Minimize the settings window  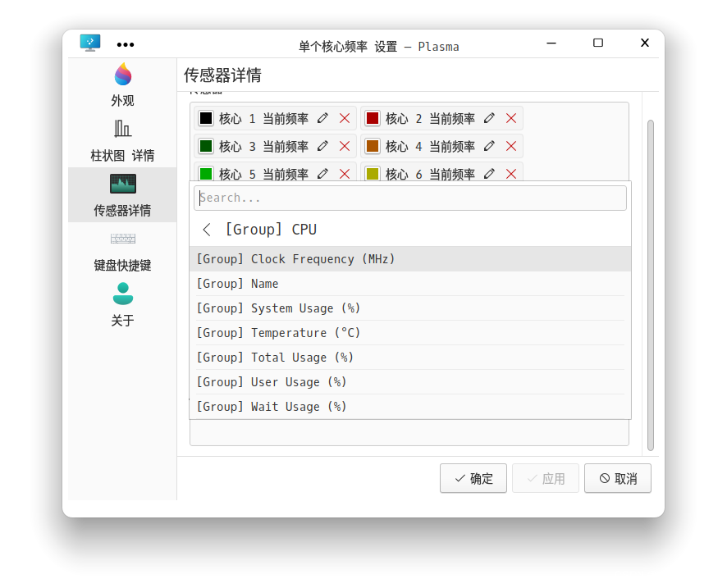click(x=551, y=43)
